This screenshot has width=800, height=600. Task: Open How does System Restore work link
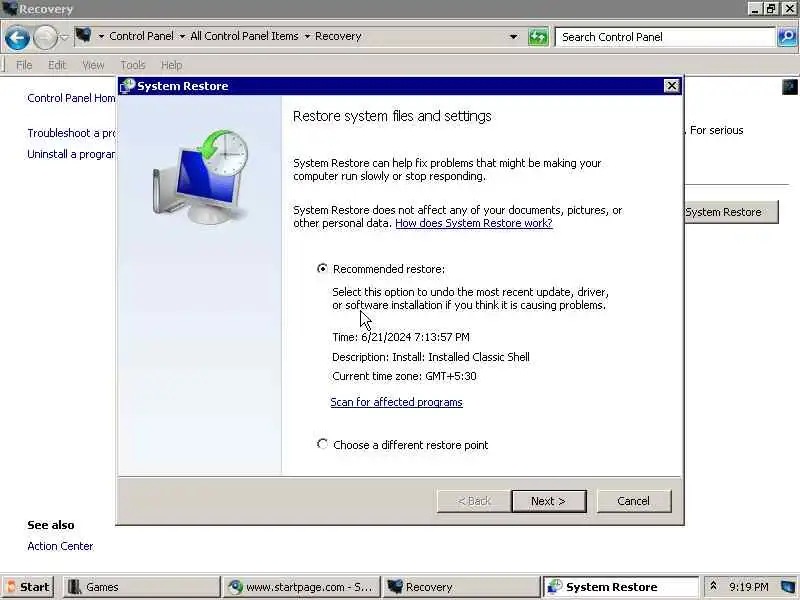473,223
